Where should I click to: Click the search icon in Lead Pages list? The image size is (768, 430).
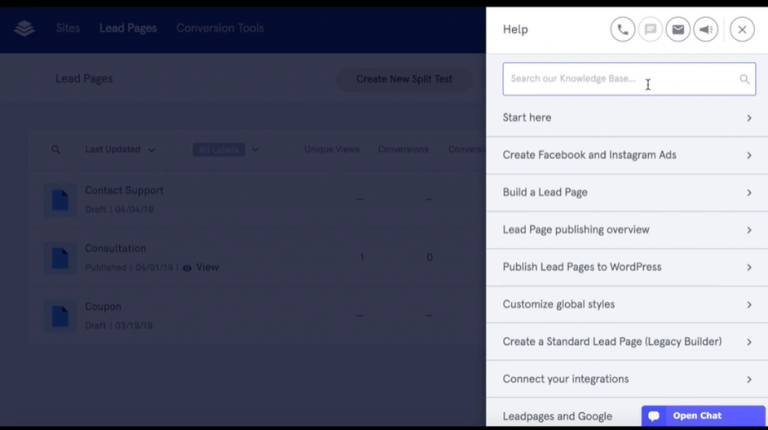pos(56,150)
